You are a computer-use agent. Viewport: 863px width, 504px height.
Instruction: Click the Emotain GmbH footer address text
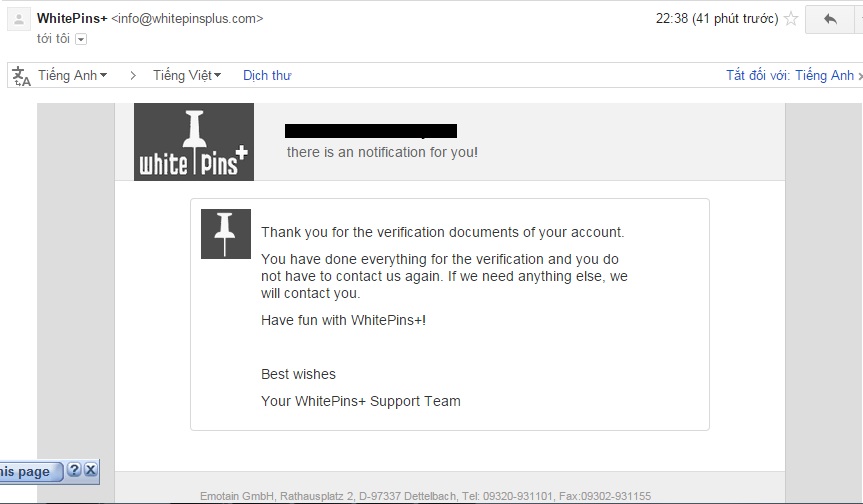[425, 495]
